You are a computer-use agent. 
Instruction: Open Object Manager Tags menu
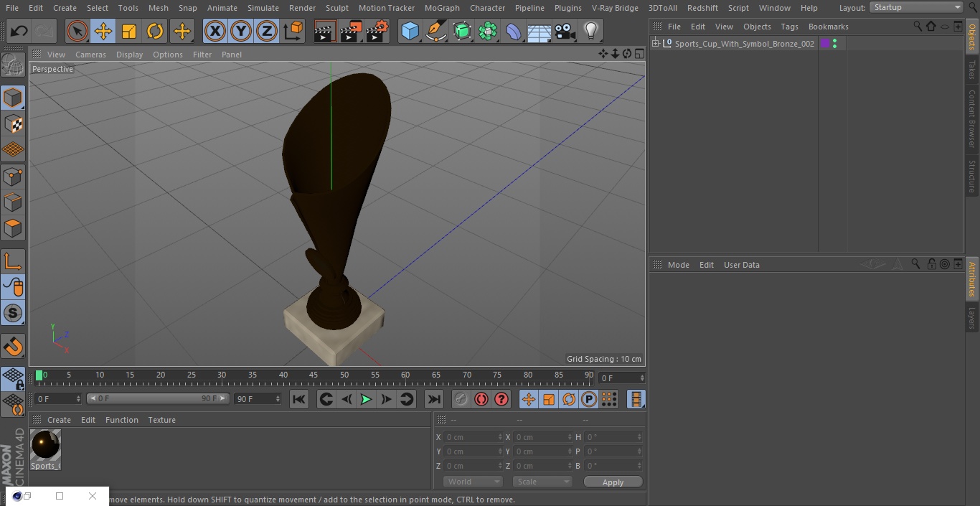tap(789, 27)
